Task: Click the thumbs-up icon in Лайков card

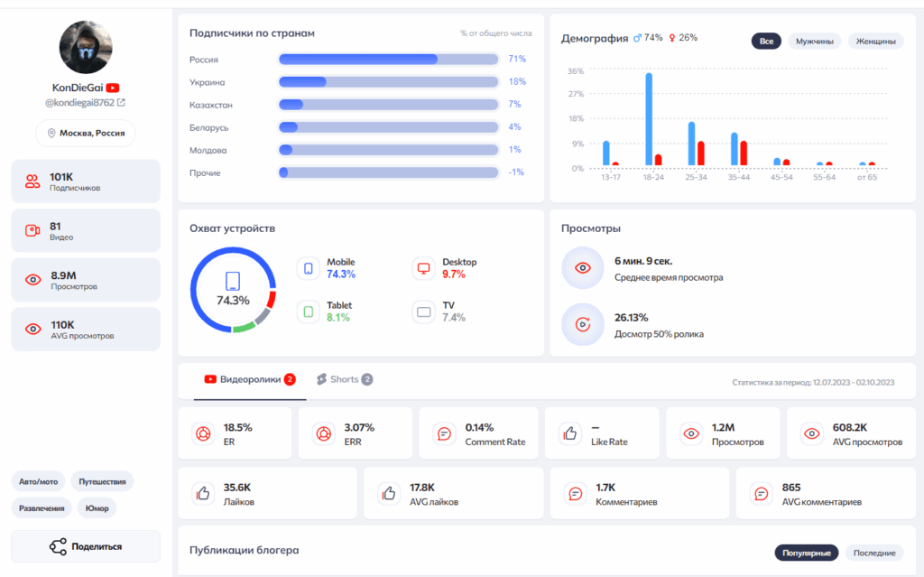Action: click(202, 493)
